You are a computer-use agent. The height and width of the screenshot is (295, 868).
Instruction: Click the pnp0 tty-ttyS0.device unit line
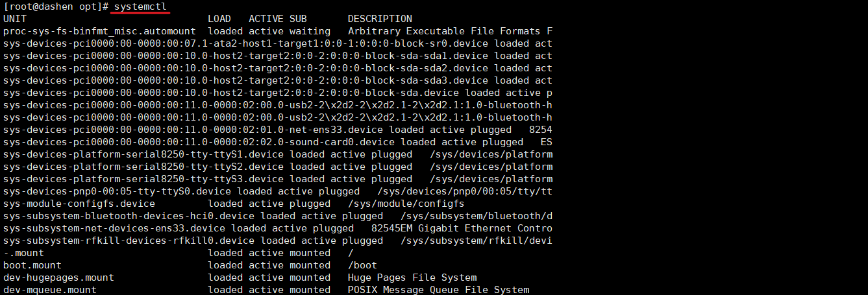277,191
